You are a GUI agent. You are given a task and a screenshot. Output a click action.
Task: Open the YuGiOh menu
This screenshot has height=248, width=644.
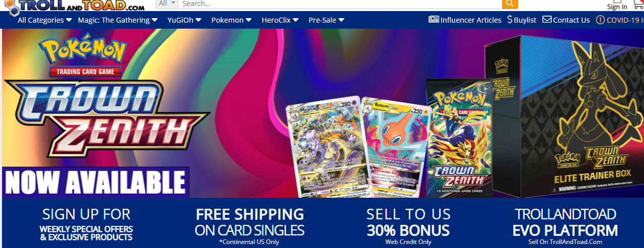pos(184,20)
